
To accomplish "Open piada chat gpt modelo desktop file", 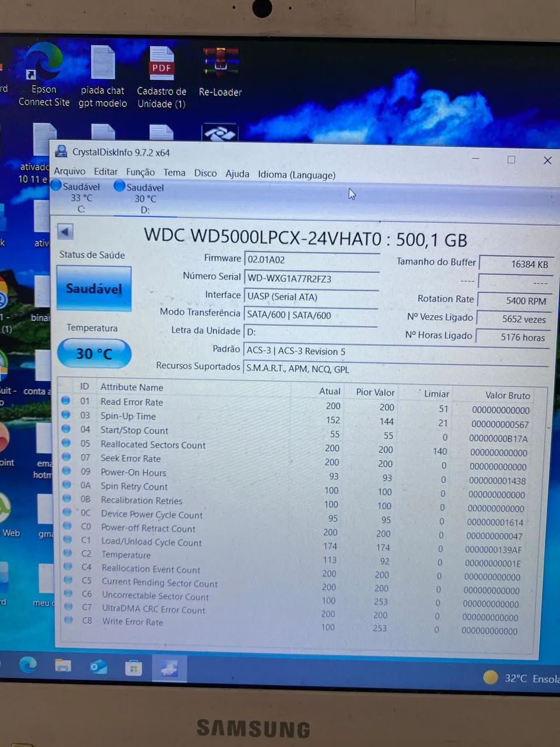I will pos(103,76).
